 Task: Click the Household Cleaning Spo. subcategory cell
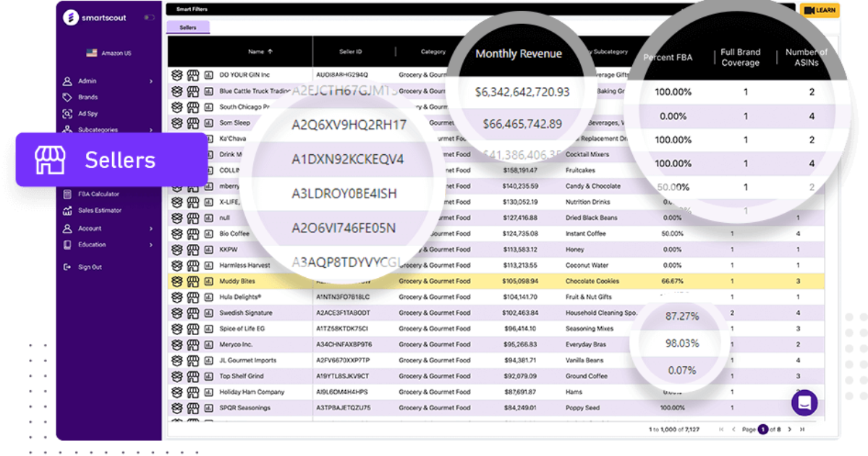coord(601,313)
